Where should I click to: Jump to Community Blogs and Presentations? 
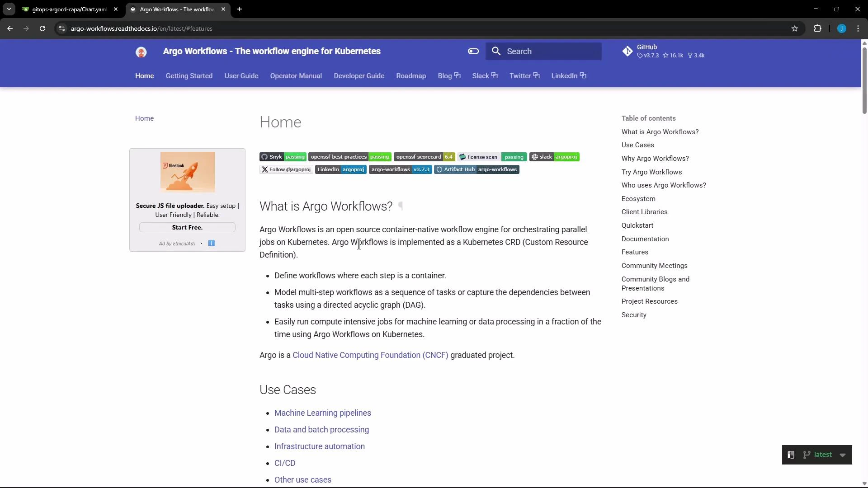(x=656, y=284)
